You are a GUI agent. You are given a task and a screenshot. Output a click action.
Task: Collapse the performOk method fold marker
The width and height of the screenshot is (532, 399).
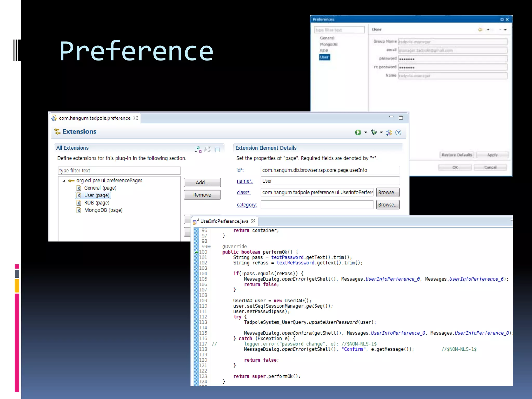click(x=209, y=247)
